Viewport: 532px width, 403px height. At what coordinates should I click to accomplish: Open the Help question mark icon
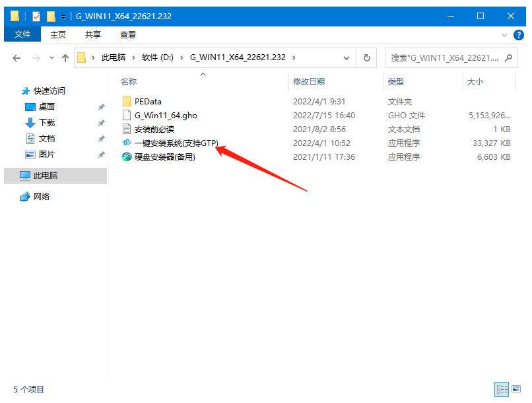click(x=518, y=35)
